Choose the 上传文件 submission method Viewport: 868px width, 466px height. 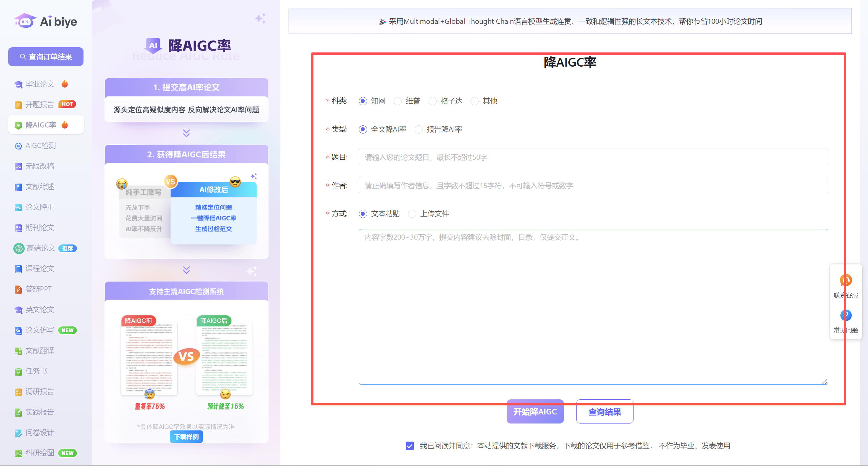[412, 214]
